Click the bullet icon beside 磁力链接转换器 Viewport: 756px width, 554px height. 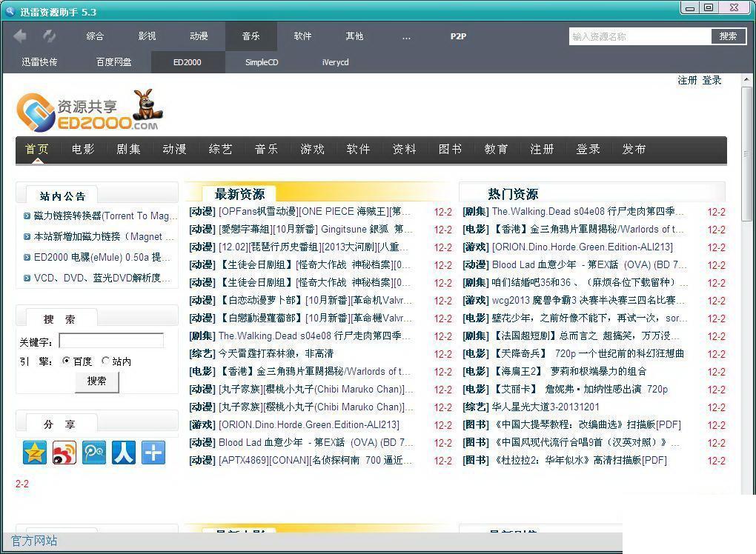click(27, 216)
